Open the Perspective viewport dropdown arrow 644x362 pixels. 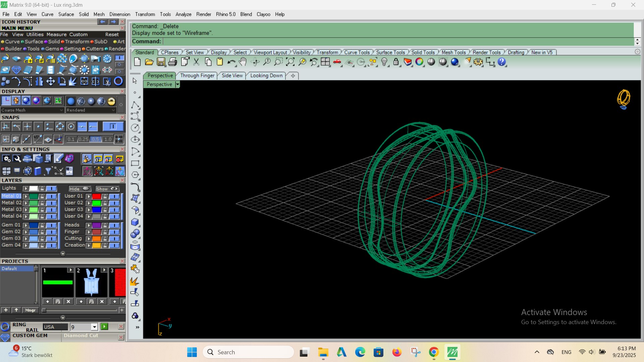tap(177, 84)
